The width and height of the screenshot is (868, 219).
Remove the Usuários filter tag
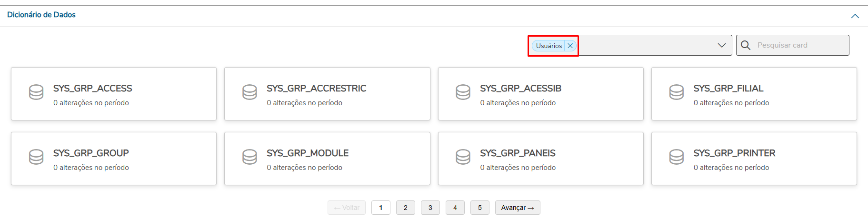click(570, 46)
